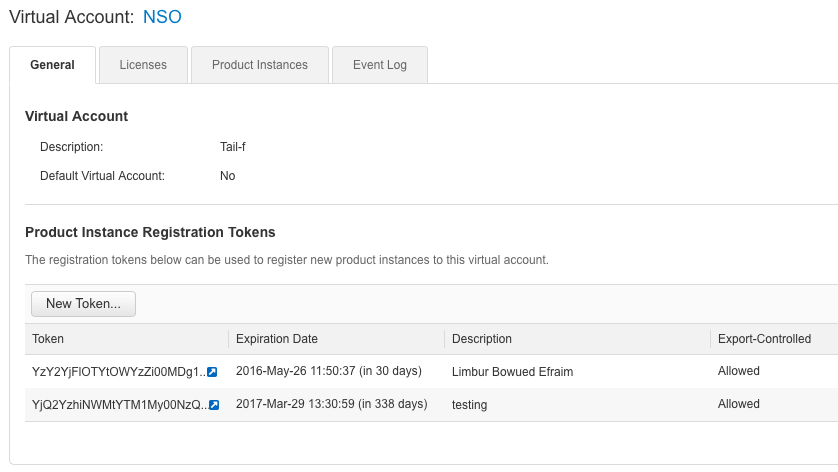Click the Description column header
Screen dimensions: 838x472
pyautogui.click(x=482, y=339)
